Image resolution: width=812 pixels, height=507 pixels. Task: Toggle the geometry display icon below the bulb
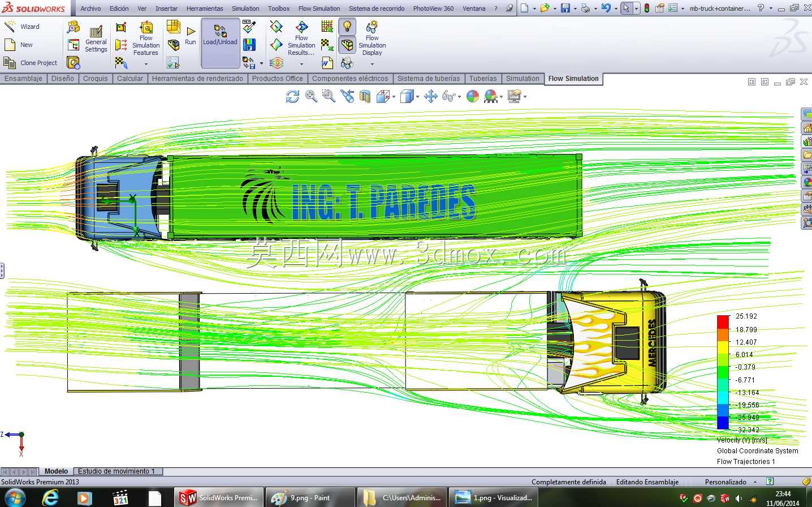[347, 45]
